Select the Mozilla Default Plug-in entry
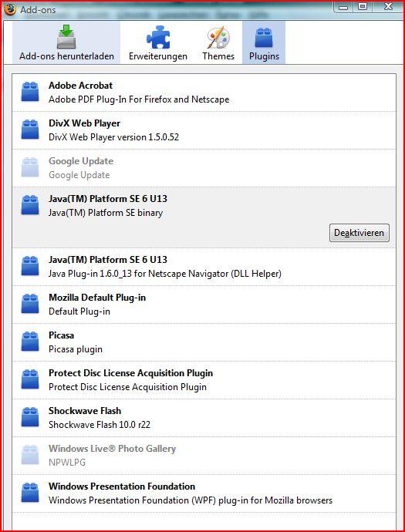The image size is (405, 532). pyautogui.click(x=204, y=305)
